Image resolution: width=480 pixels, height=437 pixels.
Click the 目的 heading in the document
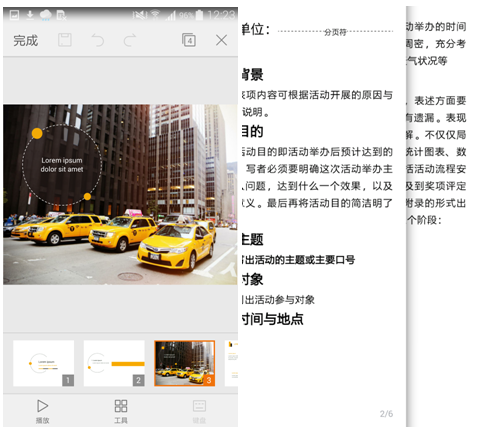pyautogui.click(x=252, y=131)
